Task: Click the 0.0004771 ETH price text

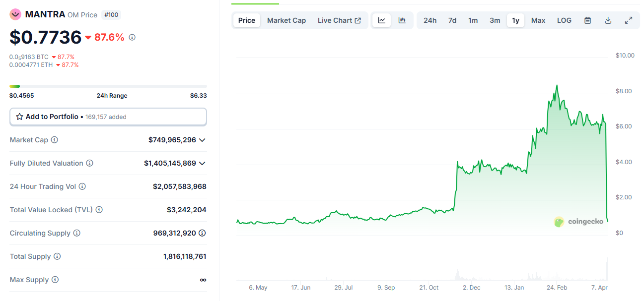Action: [31, 65]
